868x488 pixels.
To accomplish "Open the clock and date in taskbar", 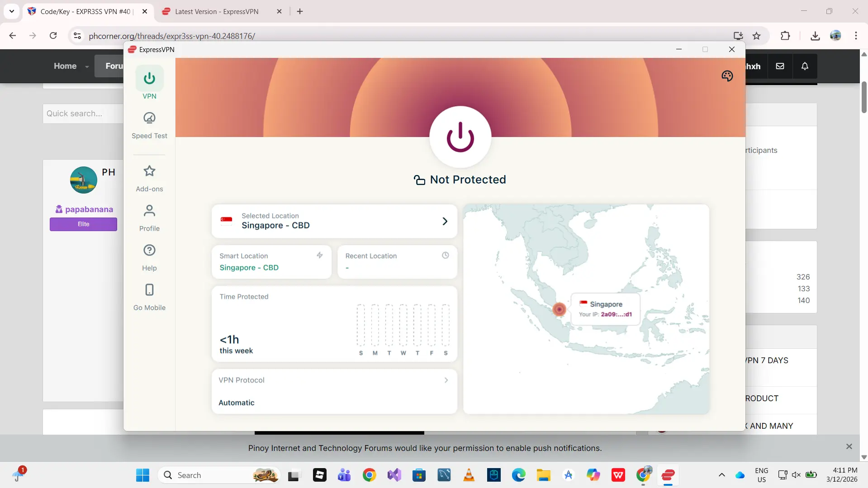I will point(842,475).
